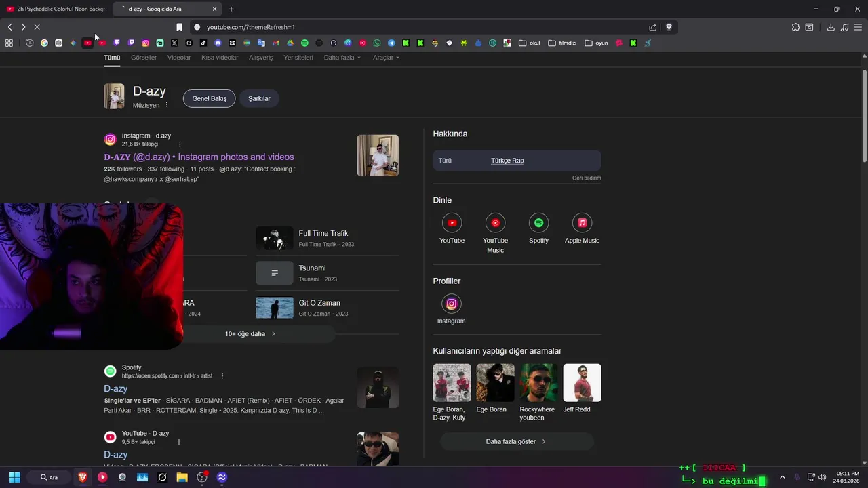Switch to the Görseller tab

click(x=144, y=58)
